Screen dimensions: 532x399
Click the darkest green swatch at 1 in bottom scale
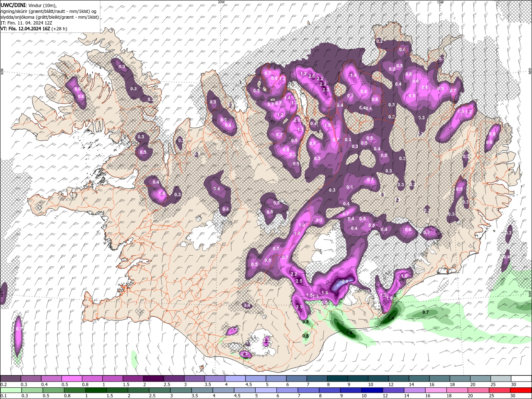(96, 390)
